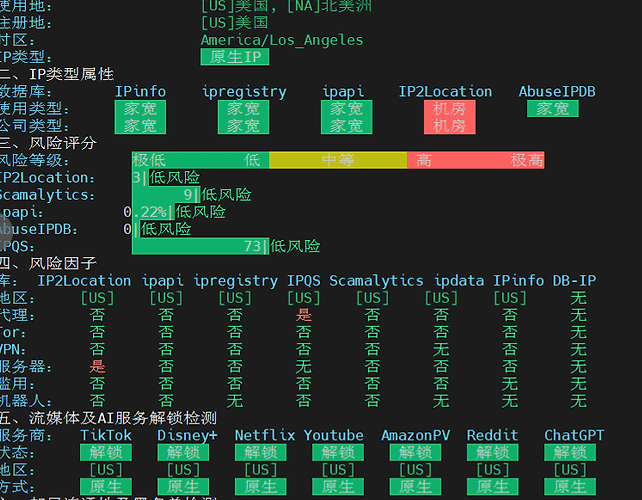The height and width of the screenshot is (500, 642).
Task: Click the 原生 method badge under AmazonPV
Action: coord(415,487)
